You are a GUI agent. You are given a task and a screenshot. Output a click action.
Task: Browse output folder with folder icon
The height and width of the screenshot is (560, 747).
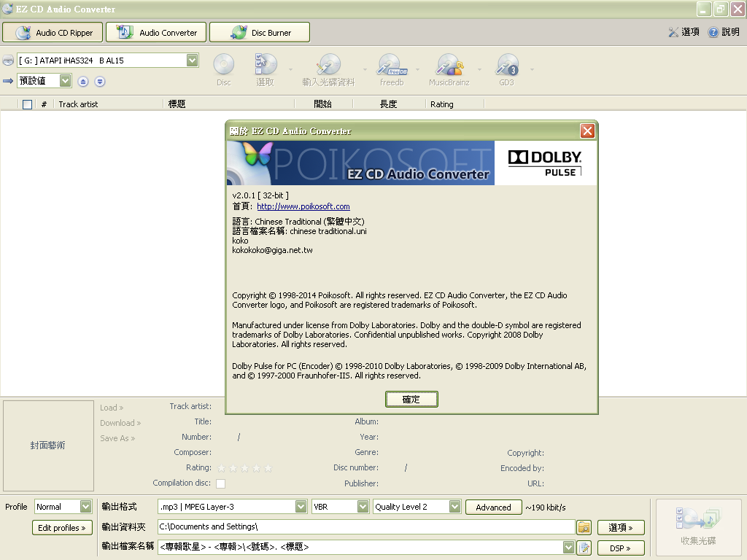584,527
